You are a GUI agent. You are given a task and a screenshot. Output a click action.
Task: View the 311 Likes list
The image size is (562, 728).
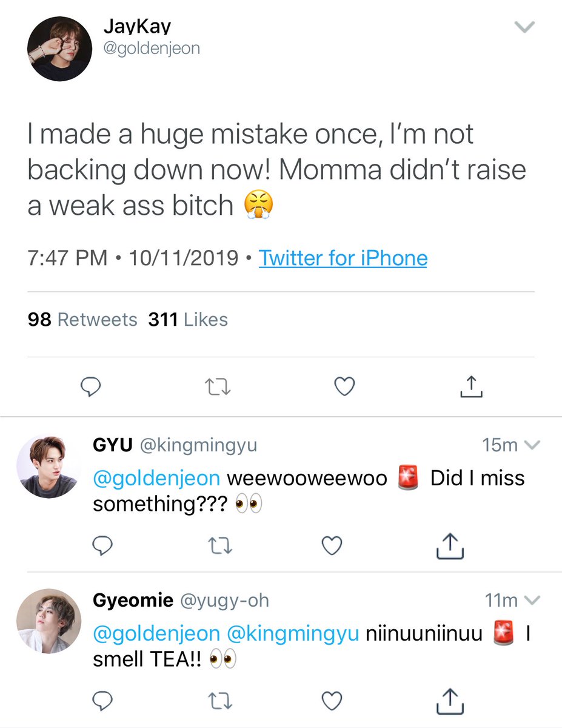tap(188, 319)
